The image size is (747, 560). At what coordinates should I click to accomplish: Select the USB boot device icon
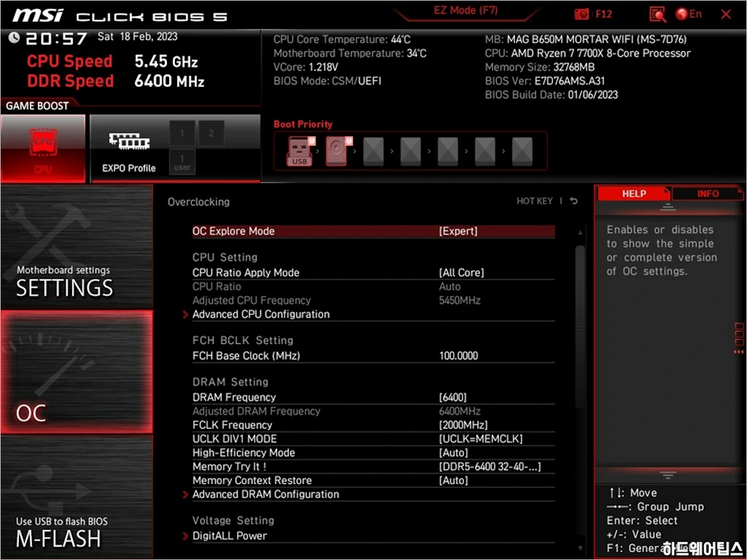coord(300,151)
